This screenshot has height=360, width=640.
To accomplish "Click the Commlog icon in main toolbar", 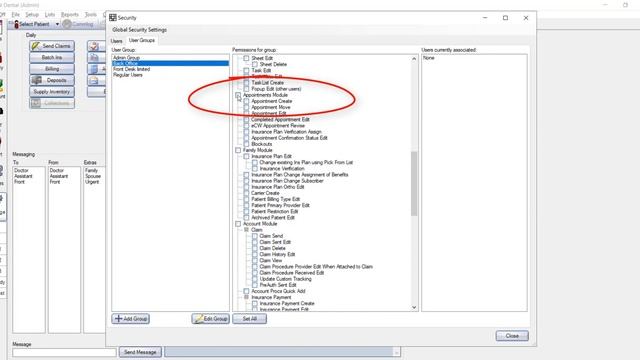I will click(x=67, y=24).
